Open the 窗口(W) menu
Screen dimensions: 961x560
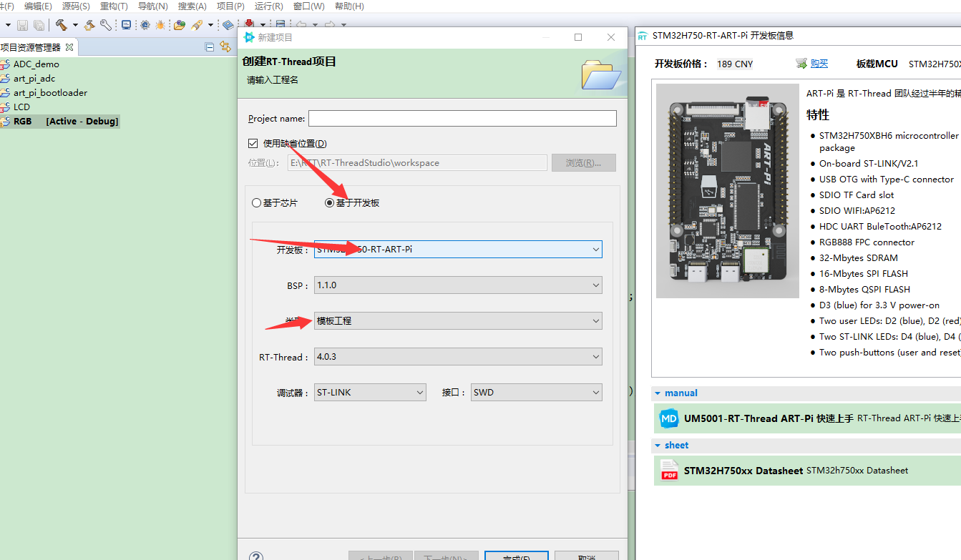tap(308, 6)
